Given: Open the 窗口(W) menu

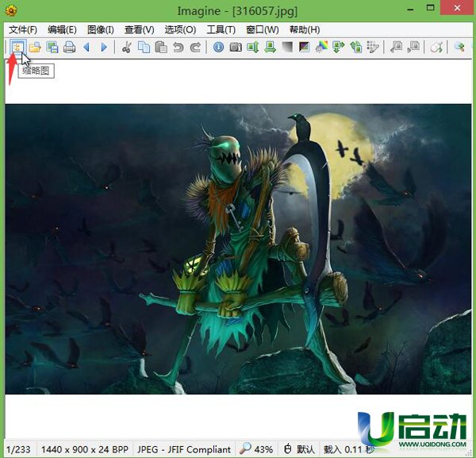Looking at the screenshot, I should tap(263, 29).
